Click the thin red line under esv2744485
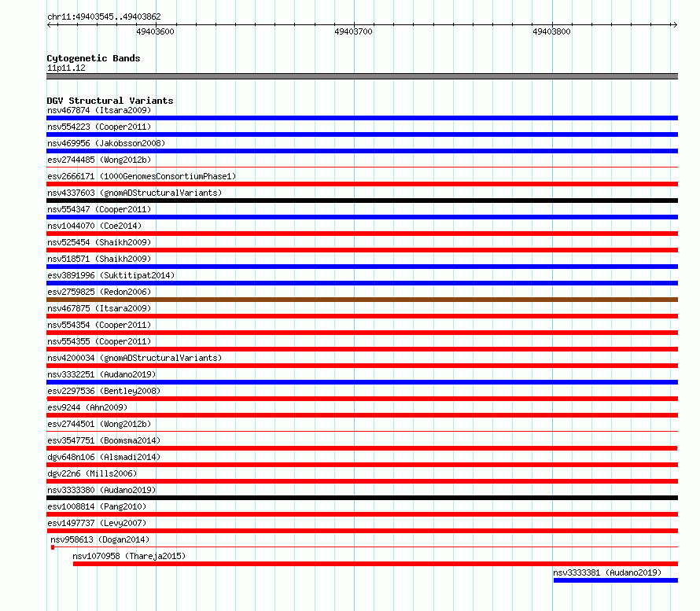Image resolution: width=700 pixels, height=611 pixels. point(362,167)
